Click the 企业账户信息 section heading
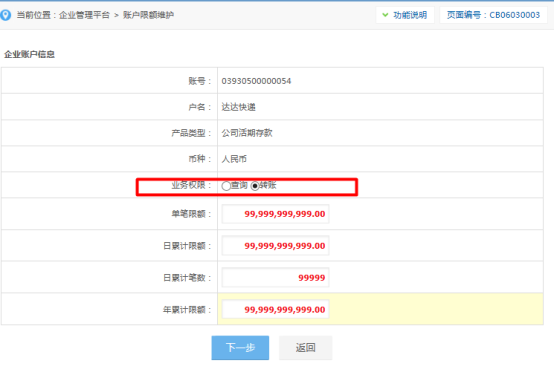Viewport: 554px width, 373px height. pyautogui.click(x=29, y=54)
